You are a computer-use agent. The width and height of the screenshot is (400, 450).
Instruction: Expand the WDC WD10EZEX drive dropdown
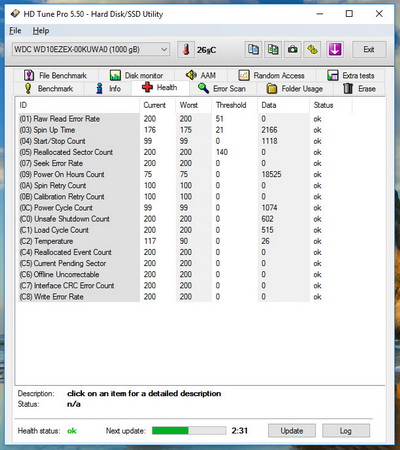coord(91,50)
